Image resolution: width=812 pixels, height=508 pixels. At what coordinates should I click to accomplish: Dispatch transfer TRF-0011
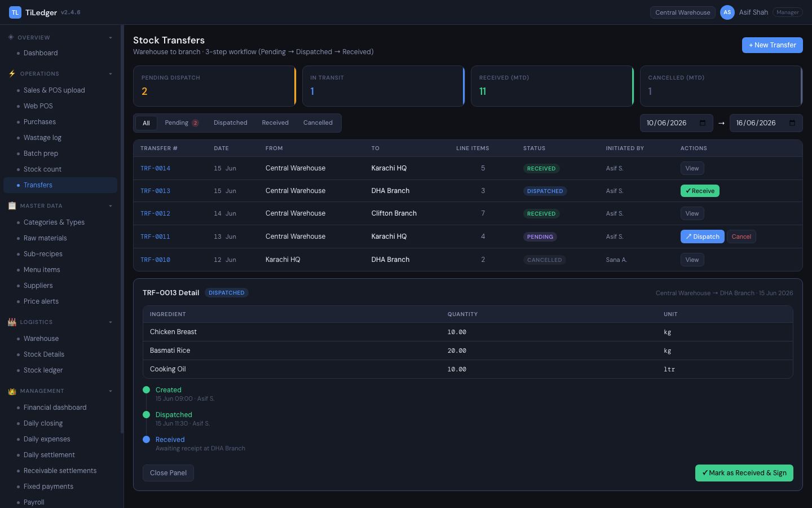click(x=702, y=237)
